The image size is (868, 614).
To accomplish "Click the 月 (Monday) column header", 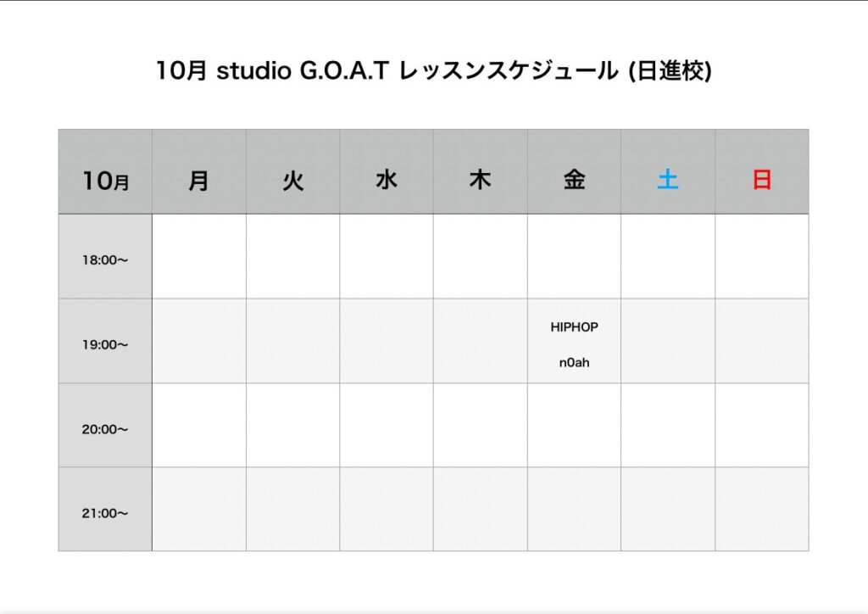I will tap(199, 181).
